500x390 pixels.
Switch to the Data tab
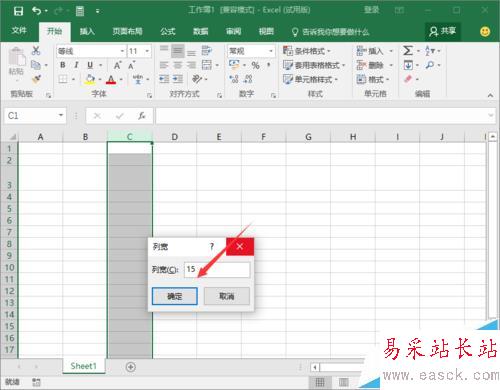click(x=201, y=31)
